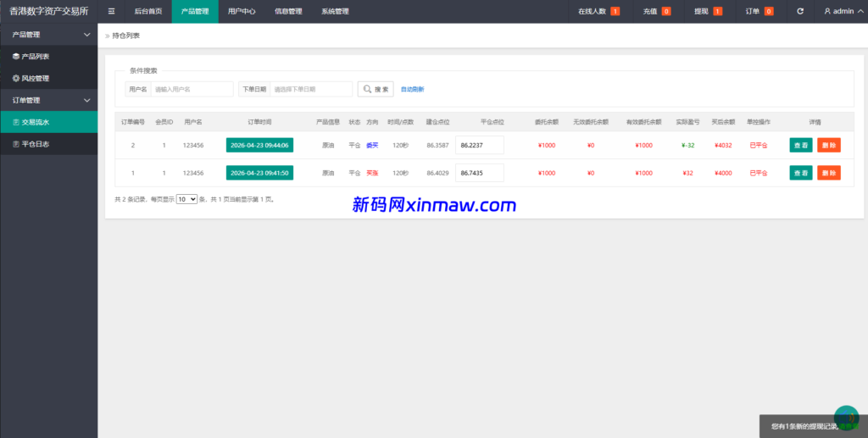Viewport: 868px width, 438px height.
Task: Select the 产品管理 top tab
Action: [195, 11]
